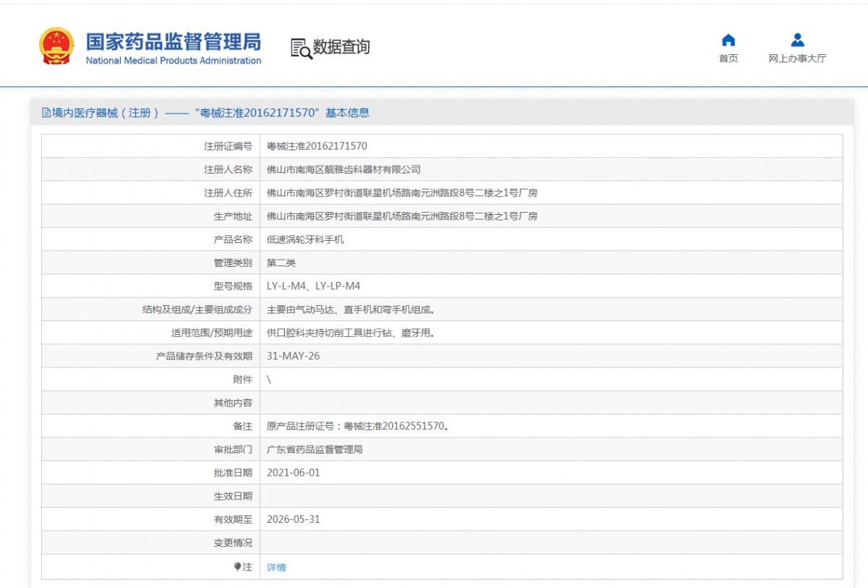The image size is (868, 588).
Task: Click the 网上办事大厅 person icon
Action: (x=797, y=40)
